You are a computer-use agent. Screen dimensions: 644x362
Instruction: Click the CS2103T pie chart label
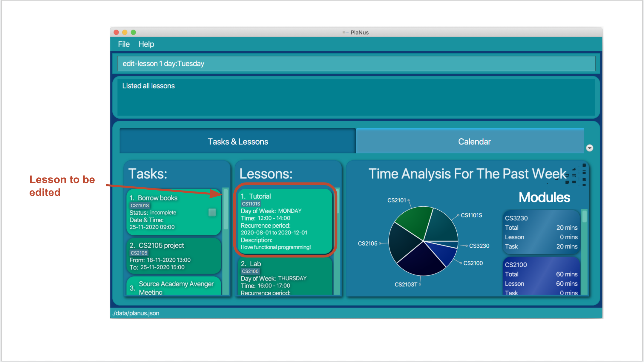(406, 285)
